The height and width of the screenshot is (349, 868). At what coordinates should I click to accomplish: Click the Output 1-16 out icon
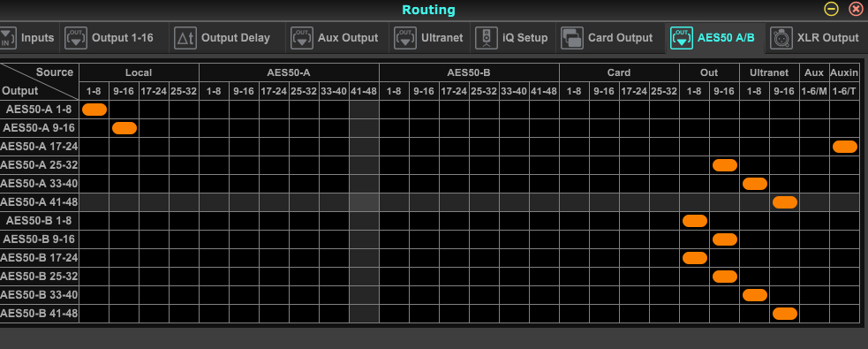pyautogui.click(x=76, y=38)
